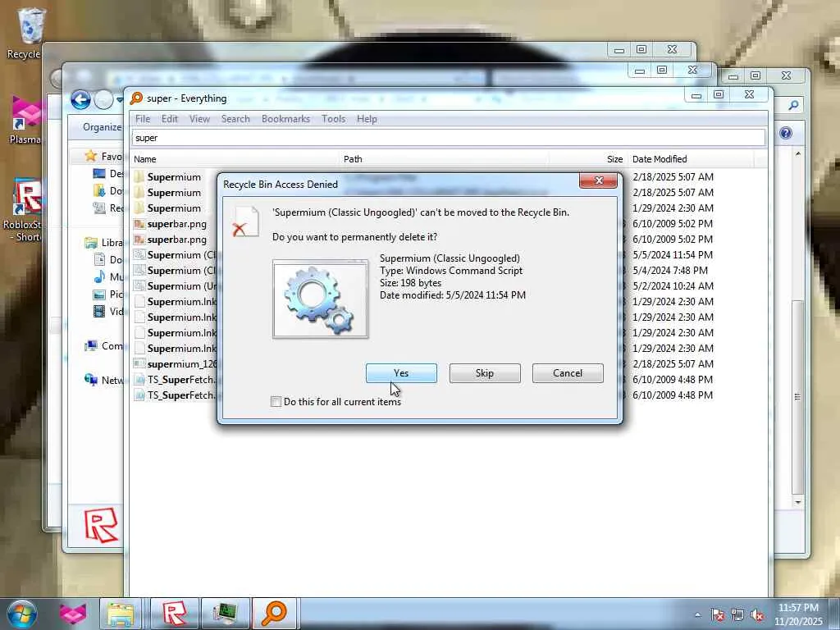
Task: Select Libraries in Explorer navigation pane
Action: point(104,243)
